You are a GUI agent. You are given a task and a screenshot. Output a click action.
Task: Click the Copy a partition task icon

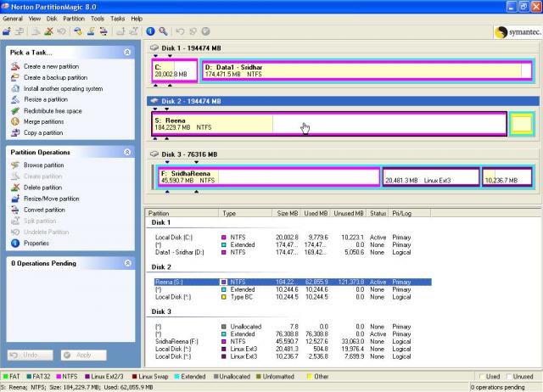(x=15, y=132)
